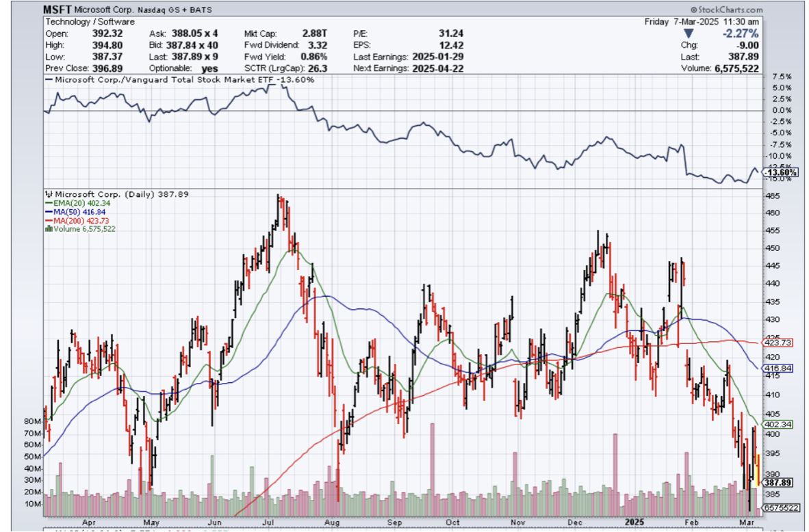
Task: Click the July price peak on the chart
Action: click(x=279, y=196)
